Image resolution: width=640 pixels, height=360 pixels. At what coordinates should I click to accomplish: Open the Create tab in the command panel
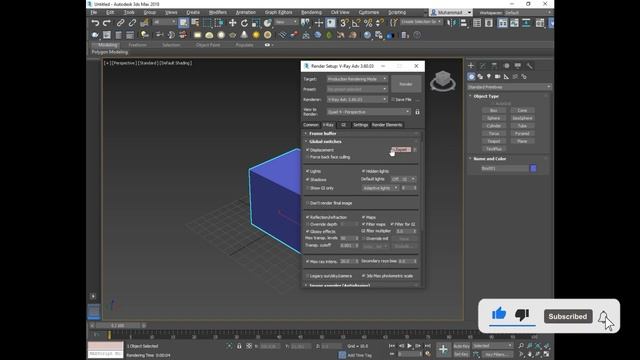pos(471,65)
